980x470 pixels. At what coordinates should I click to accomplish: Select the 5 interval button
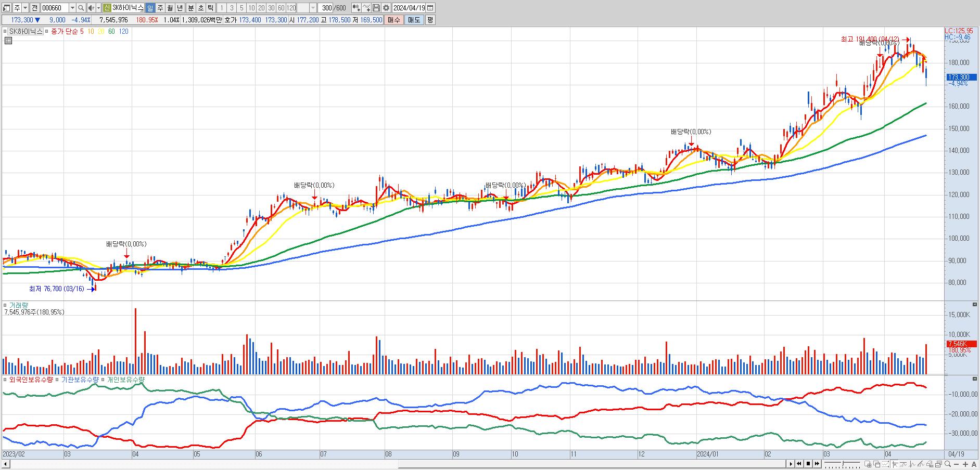tap(241, 8)
